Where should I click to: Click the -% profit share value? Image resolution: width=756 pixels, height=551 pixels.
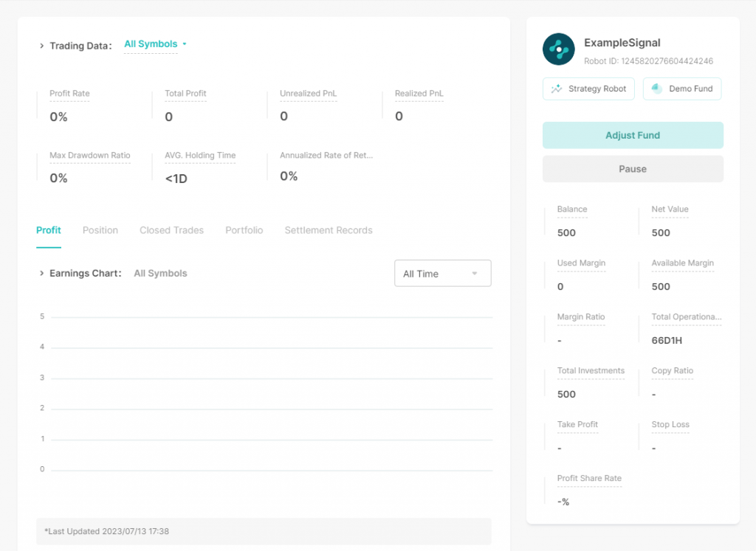pos(563,502)
